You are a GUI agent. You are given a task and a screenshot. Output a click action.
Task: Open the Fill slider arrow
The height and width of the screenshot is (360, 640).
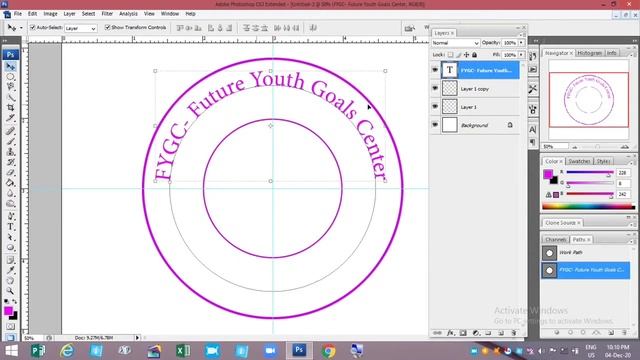coord(521,55)
